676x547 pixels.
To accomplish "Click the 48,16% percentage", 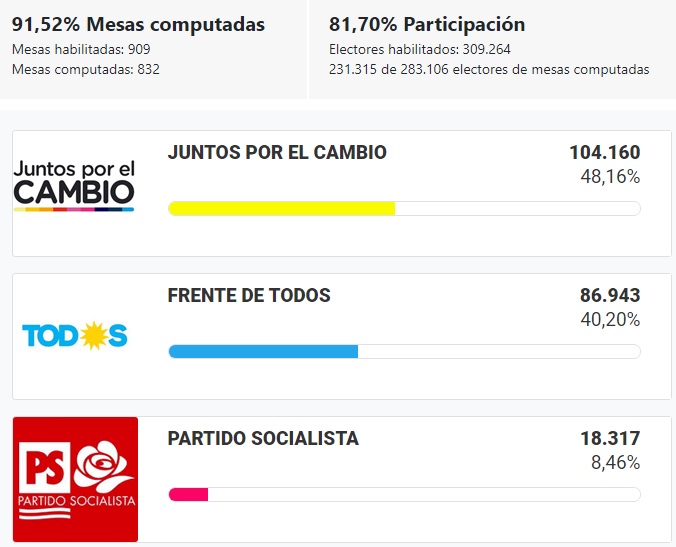I will click(x=610, y=177).
